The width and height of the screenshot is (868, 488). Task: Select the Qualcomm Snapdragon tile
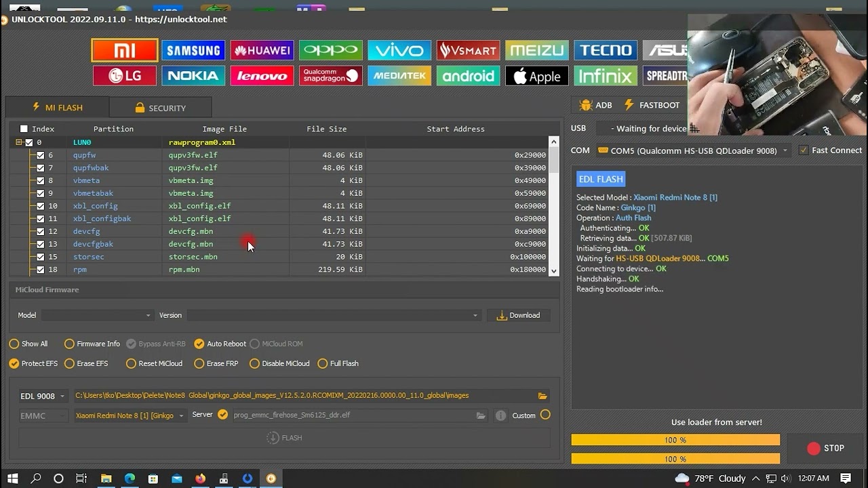click(331, 76)
